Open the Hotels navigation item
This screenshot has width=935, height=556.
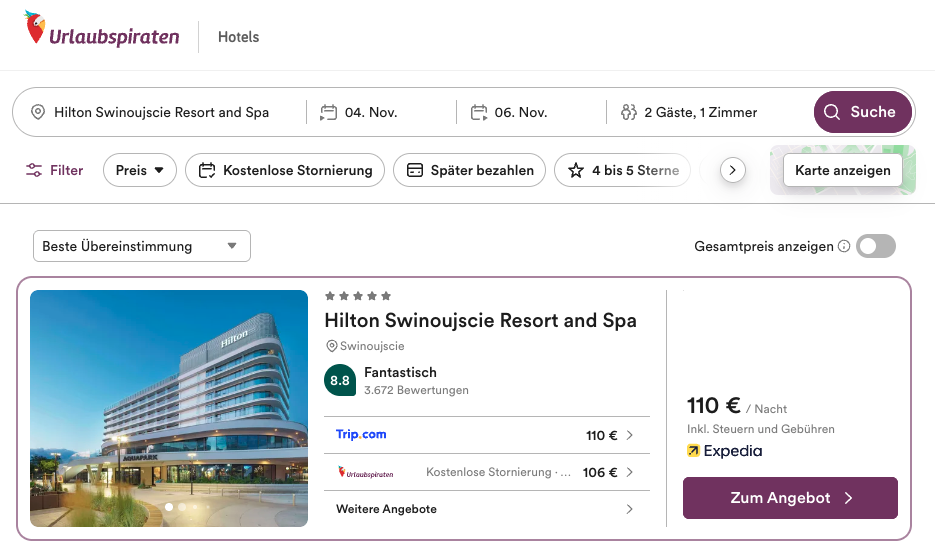coord(238,37)
